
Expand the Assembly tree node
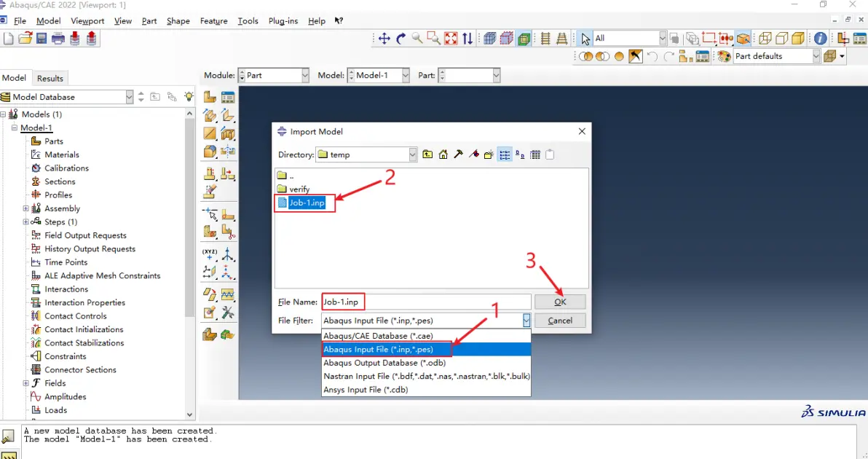[25, 209]
